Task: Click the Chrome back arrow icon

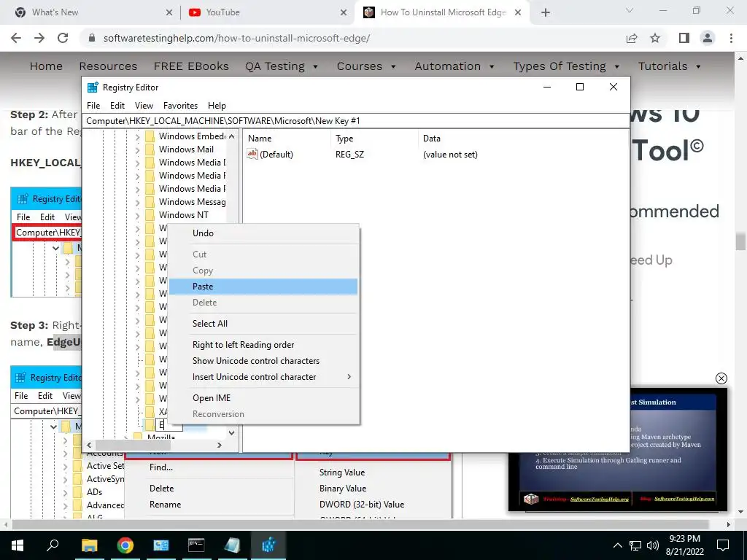Action: pos(16,38)
